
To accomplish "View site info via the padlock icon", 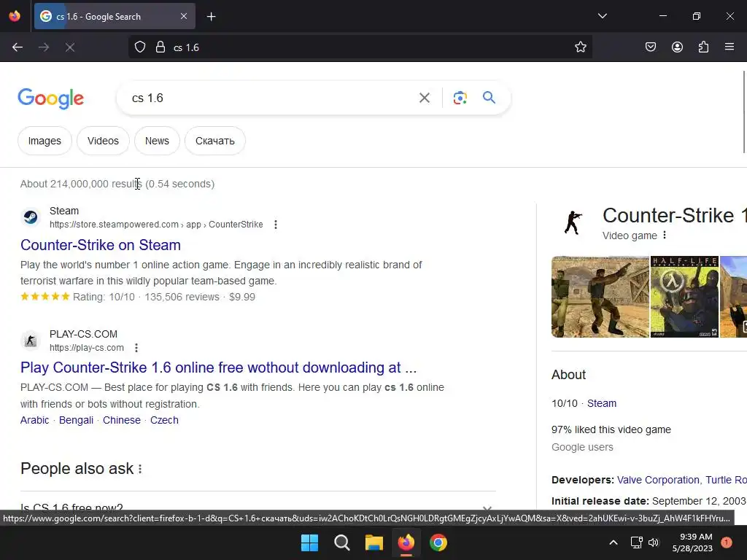I will pyautogui.click(x=160, y=47).
